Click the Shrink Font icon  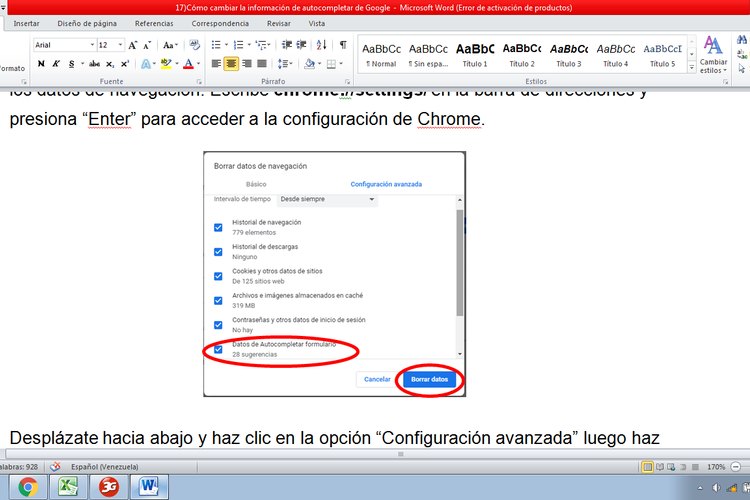147,45
